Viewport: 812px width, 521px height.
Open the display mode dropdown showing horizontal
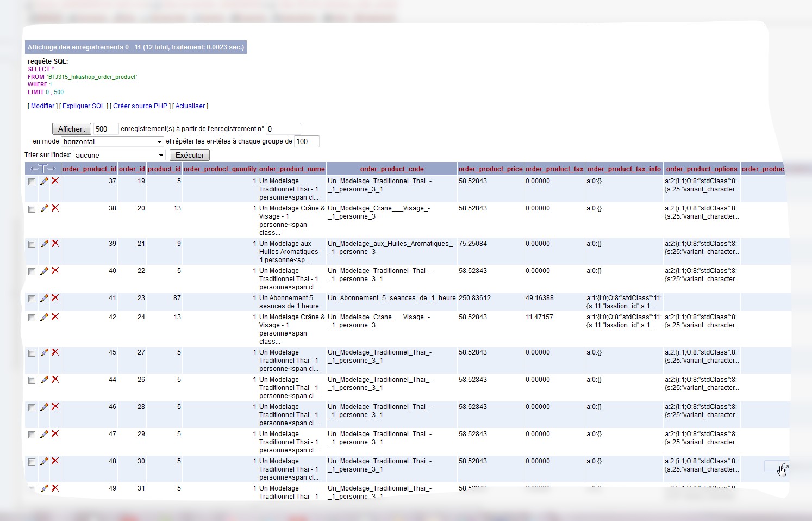(x=113, y=141)
